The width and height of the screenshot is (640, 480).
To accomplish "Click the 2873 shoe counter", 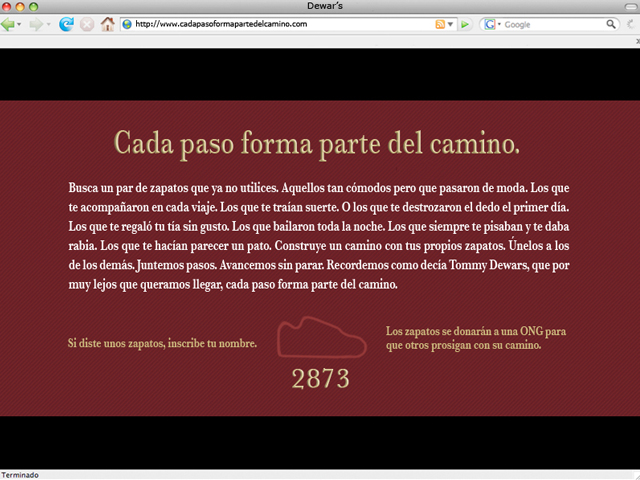I will 320,379.
